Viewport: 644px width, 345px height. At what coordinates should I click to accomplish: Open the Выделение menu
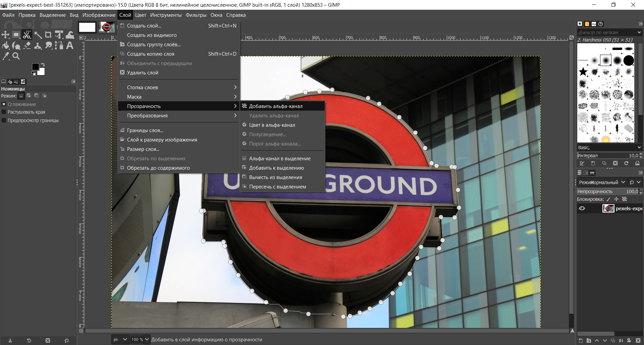click(53, 15)
